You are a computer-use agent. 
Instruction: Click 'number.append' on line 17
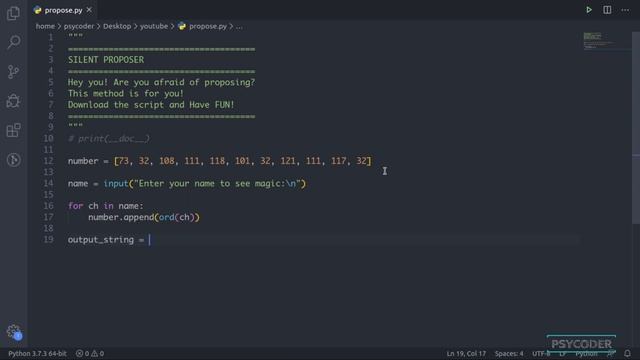tap(121, 217)
